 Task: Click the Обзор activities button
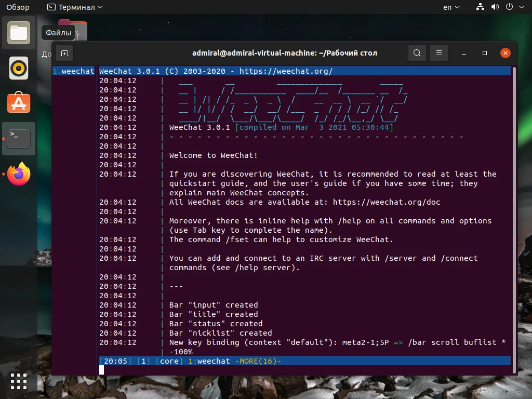tap(18, 7)
